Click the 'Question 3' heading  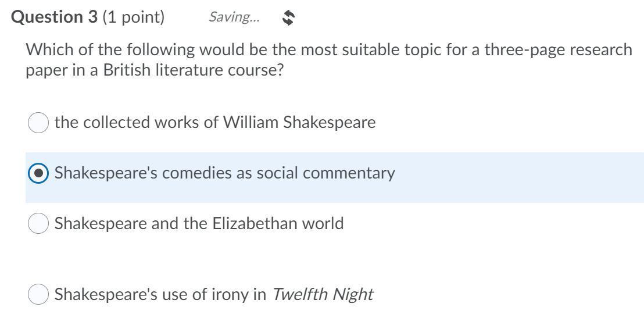55,17
